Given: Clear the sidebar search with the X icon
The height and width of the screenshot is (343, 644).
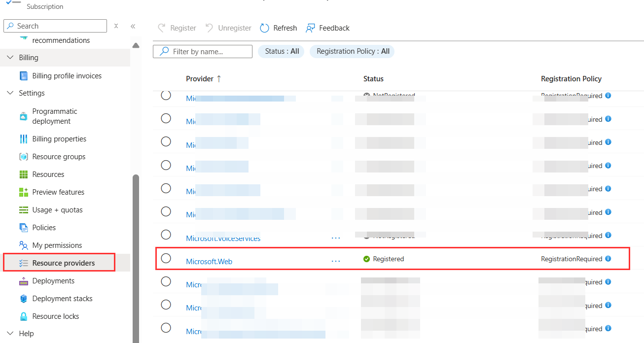Looking at the screenshot, I should 116,26.
